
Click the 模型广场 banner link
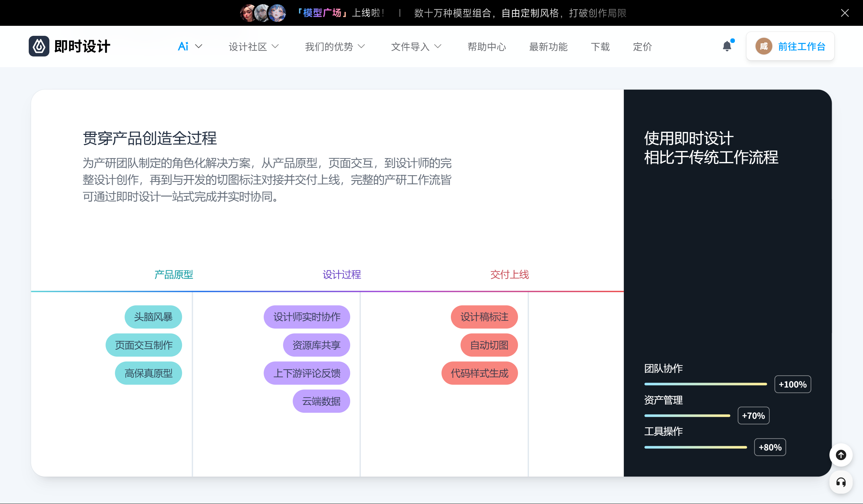pos(322,13)
